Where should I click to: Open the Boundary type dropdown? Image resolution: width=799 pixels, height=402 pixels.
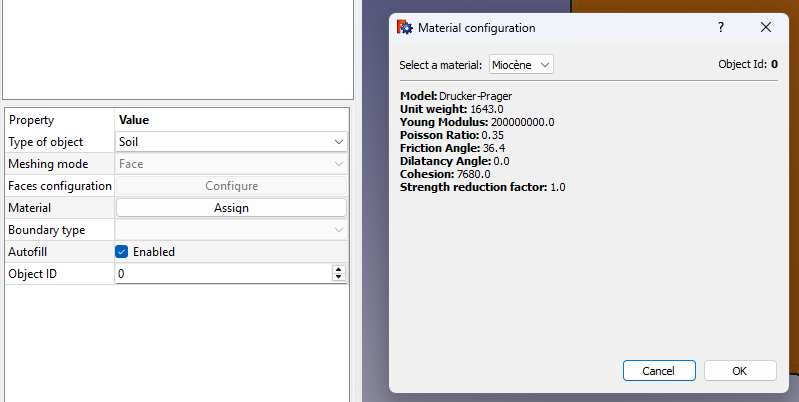tap(231, 230)
